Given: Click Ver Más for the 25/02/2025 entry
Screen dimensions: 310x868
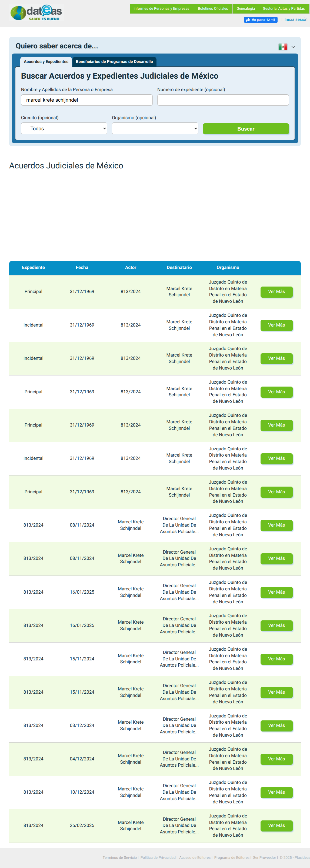Looking at the screenshot, I should [276, 826].
